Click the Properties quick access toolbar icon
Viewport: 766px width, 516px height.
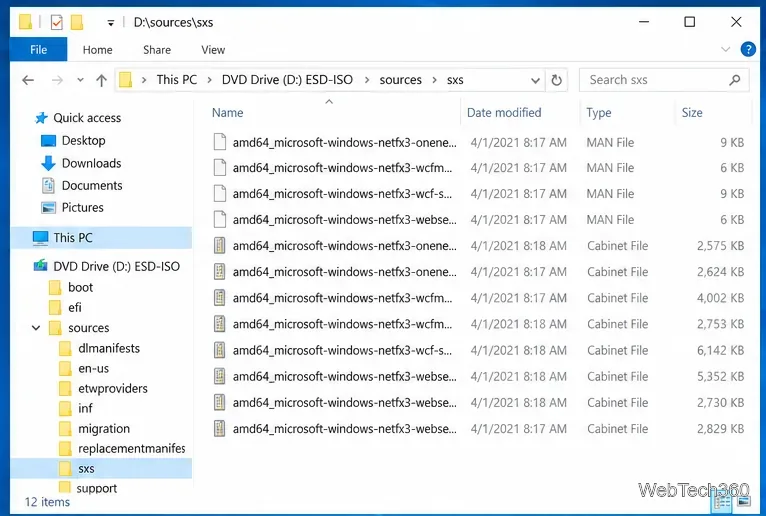[57, 22]
